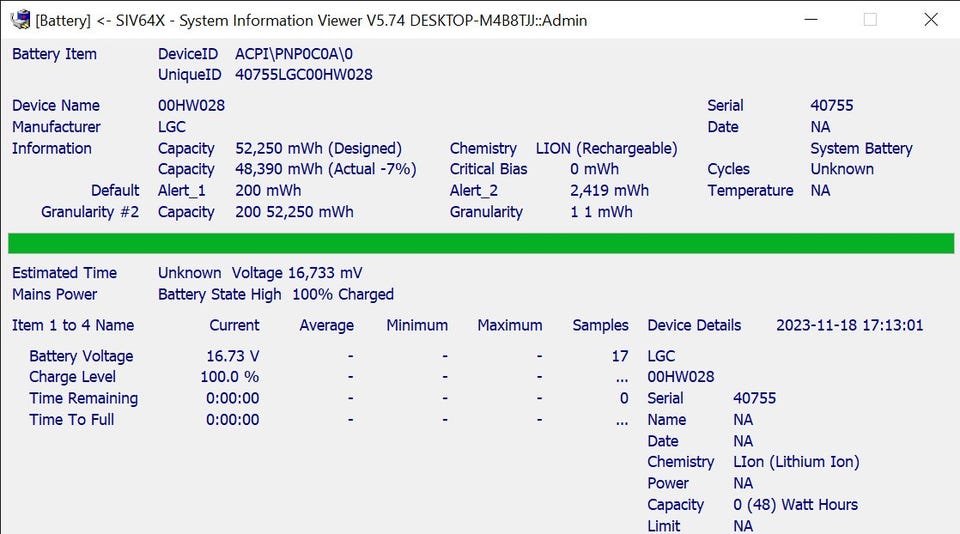Click the DeviceID value ACPI\PNP0C0A\0
The width and height of the screenshot is (960, 534).
click(294, 54)
